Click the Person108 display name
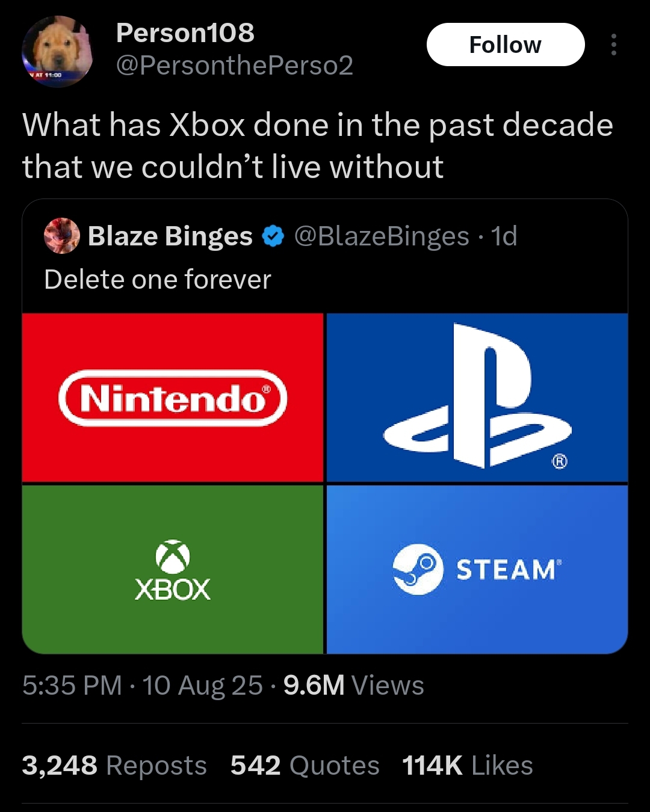This screenshot has height=812, width=650. point(185,32)
